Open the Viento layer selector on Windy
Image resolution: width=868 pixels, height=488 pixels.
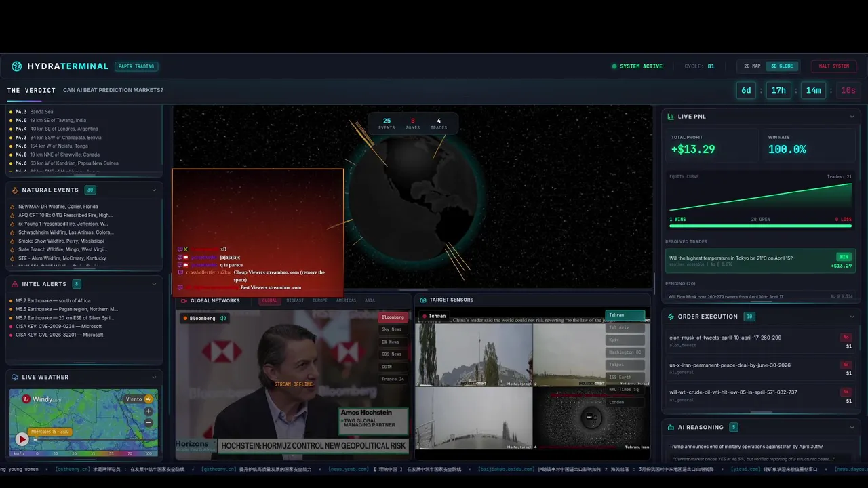[139, 399]
